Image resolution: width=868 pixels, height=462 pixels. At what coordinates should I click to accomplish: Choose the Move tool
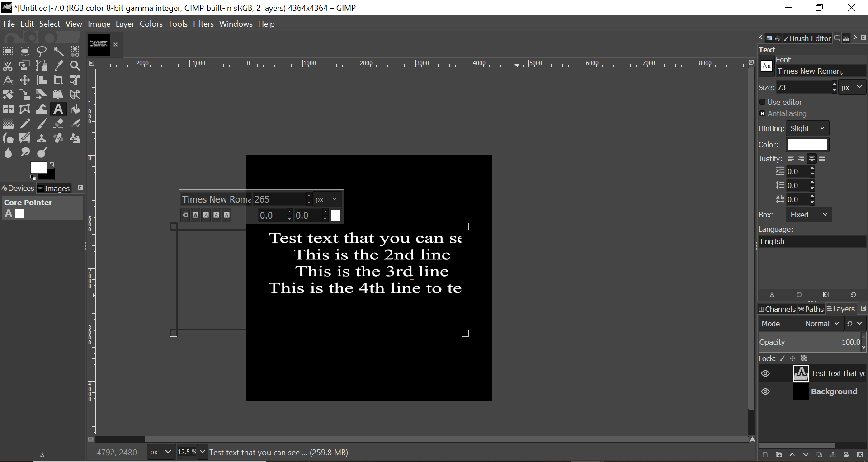(x=25, y=80)
